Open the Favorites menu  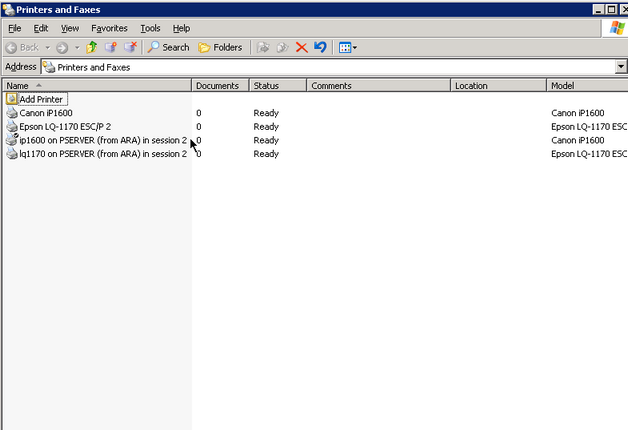point(109,28)
